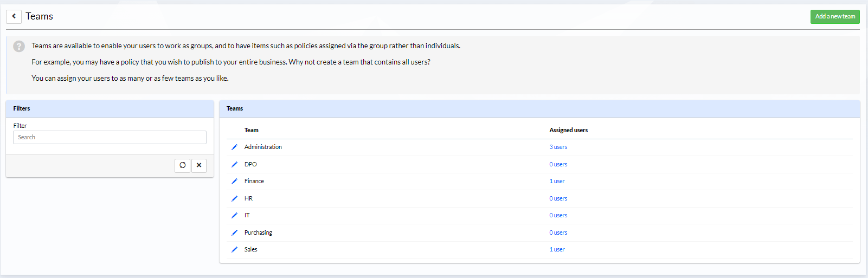Focus the Filter search field

(110, 137)
